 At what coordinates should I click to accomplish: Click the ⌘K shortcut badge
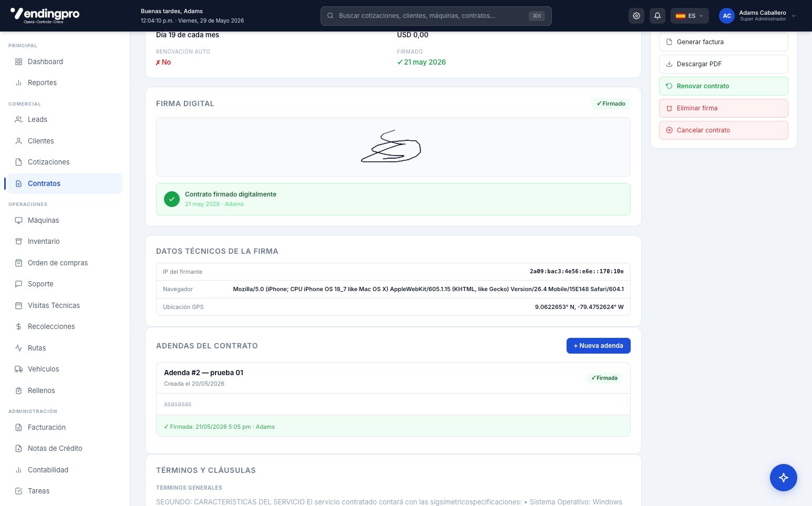(x=537, y=16)
